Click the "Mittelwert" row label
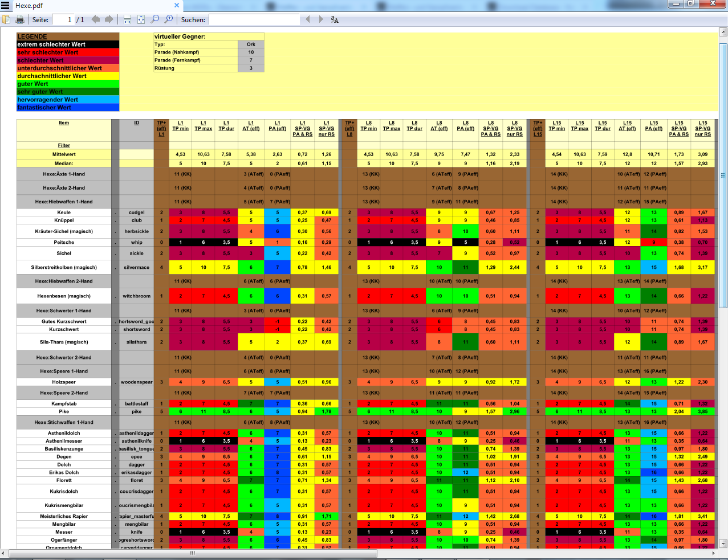 coord(64,154)
